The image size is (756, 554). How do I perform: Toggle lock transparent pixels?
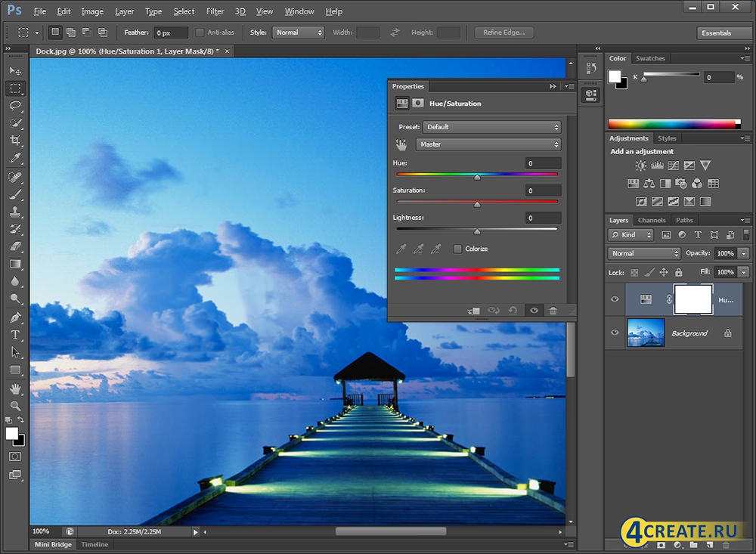634,273
